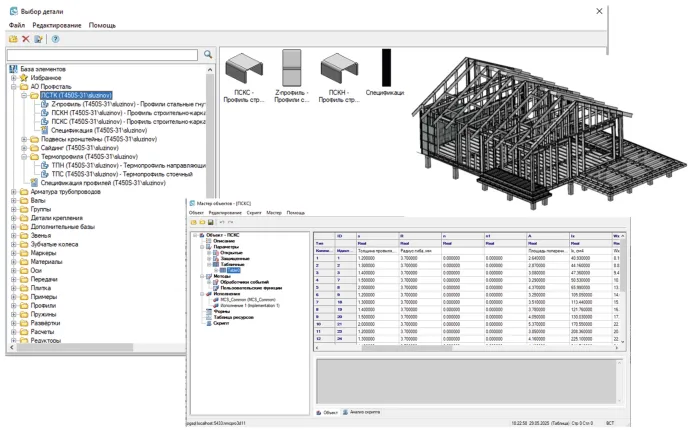Screen dimensions: 688x430
Task: Collapse the АО Профсталь node
Action: click(14, 86)
